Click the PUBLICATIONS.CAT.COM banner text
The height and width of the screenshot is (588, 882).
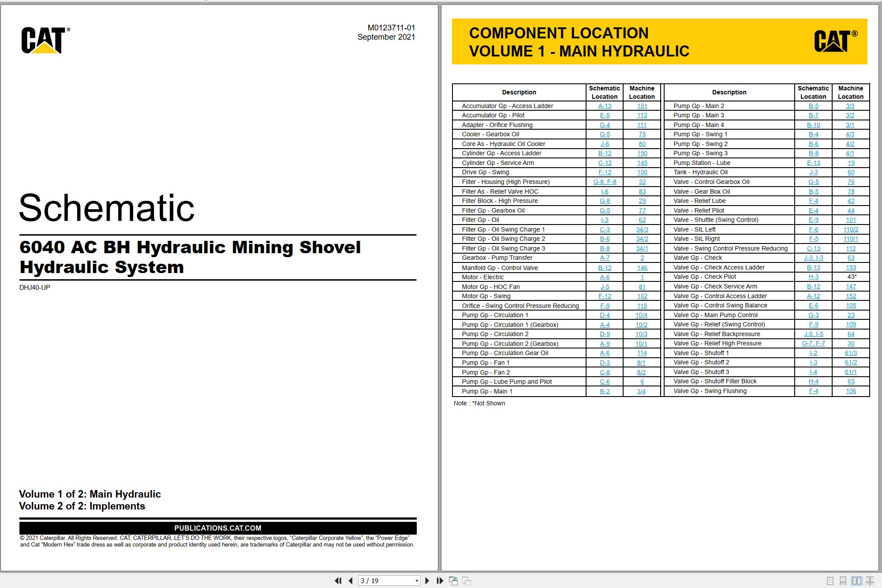click(x=218, y=528)
